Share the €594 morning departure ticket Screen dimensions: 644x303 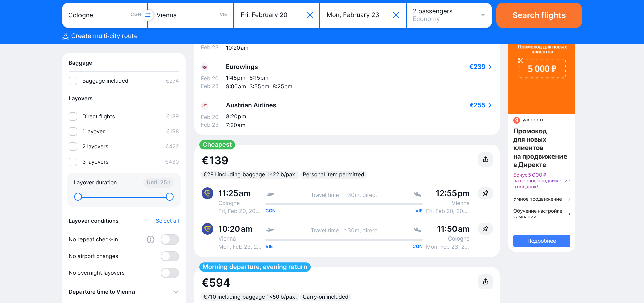click(x=485, y=282)
